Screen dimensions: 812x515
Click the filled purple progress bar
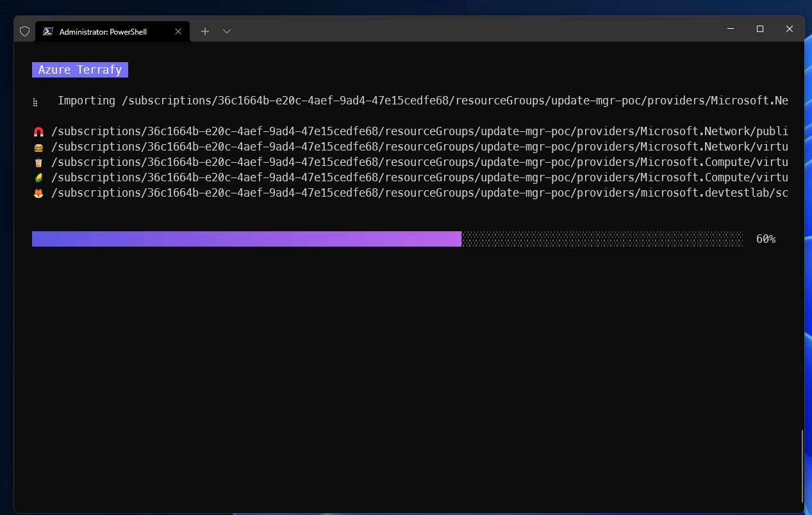(x=247, y=239)
